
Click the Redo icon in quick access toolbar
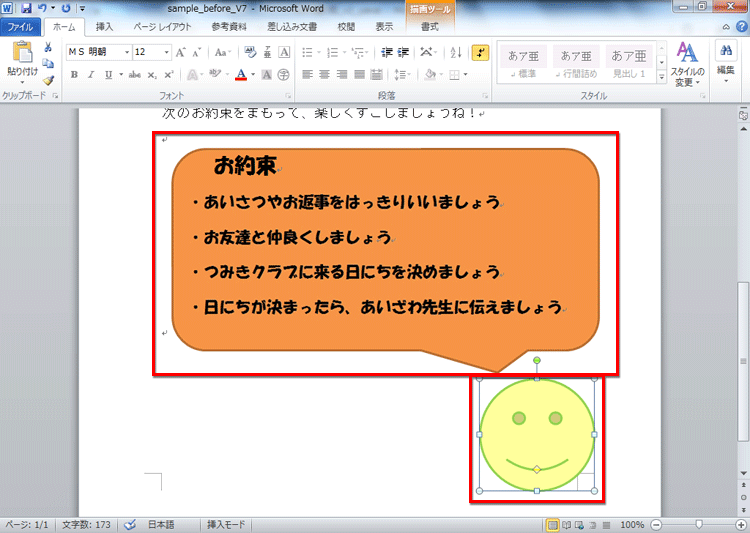[x=66, y=8]
